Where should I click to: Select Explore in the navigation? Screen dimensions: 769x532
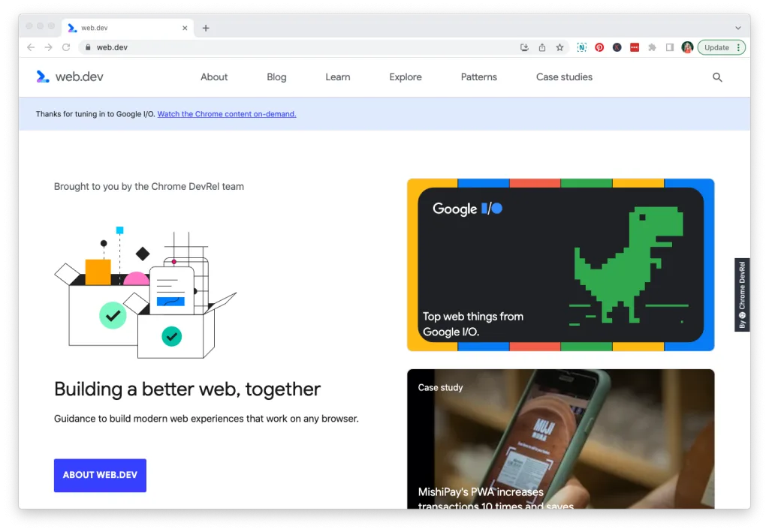(406, 77)
